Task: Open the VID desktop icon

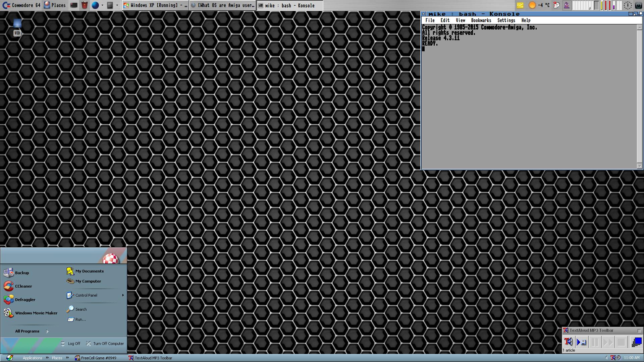Action: point(17,27)
